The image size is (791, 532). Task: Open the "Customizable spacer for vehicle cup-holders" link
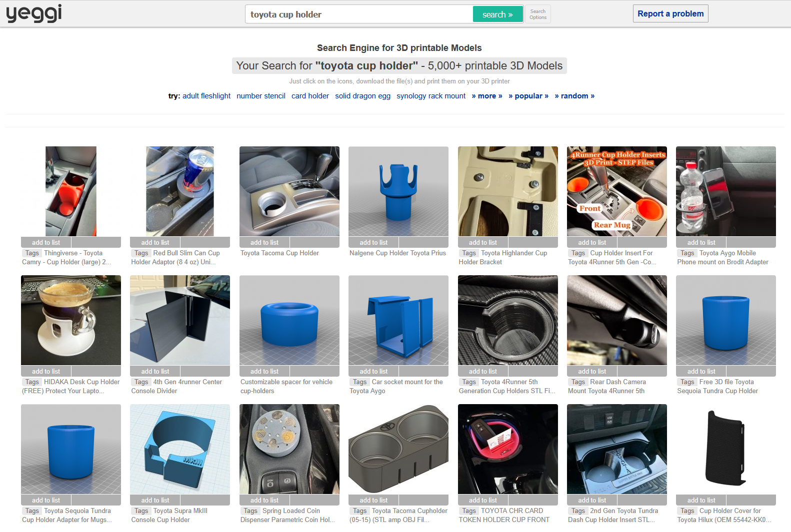pyautogui.click(x=286, y=387)
